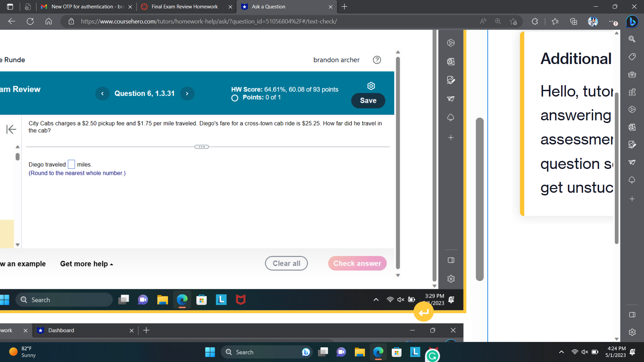
Task: Click the next question chevron arrow
Action: tap(187, 94)
